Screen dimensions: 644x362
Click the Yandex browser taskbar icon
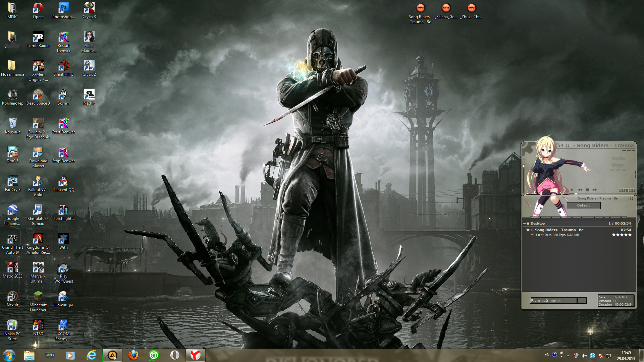pyautogui.click(x=195, y=355)
